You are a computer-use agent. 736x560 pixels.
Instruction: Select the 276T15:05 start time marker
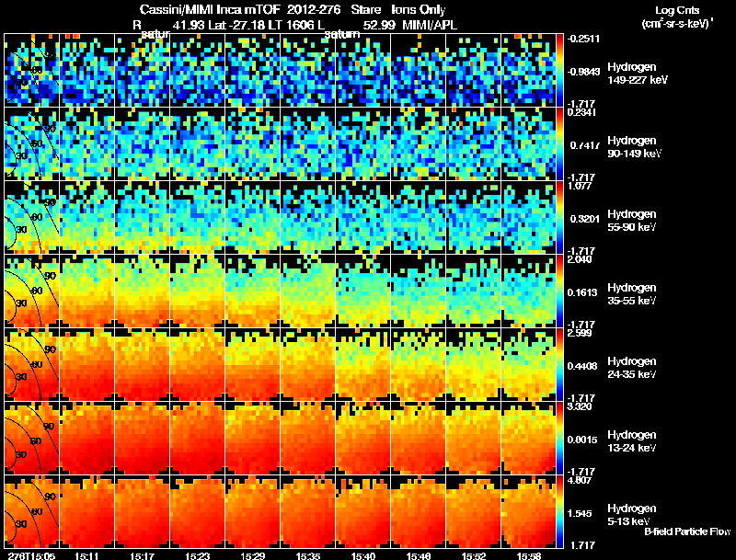coord(30,555)
